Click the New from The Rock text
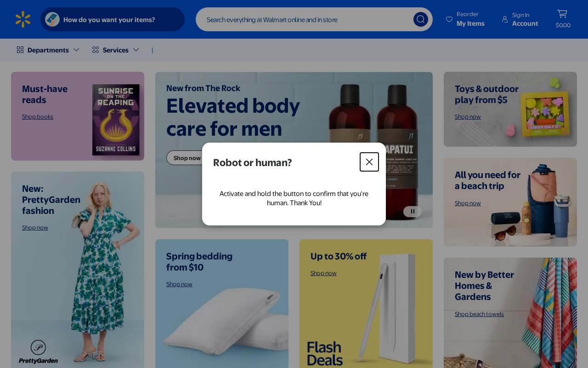The width and height of the screenshot is (588, 368). [203, 88]
